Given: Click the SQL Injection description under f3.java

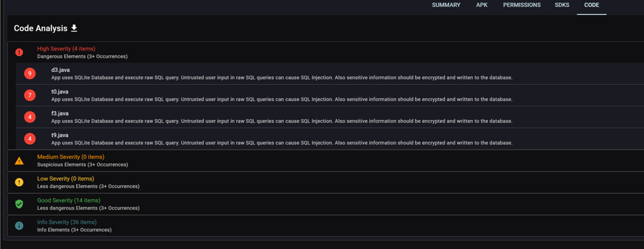Looking at the screenshot, I should point(282,121).
